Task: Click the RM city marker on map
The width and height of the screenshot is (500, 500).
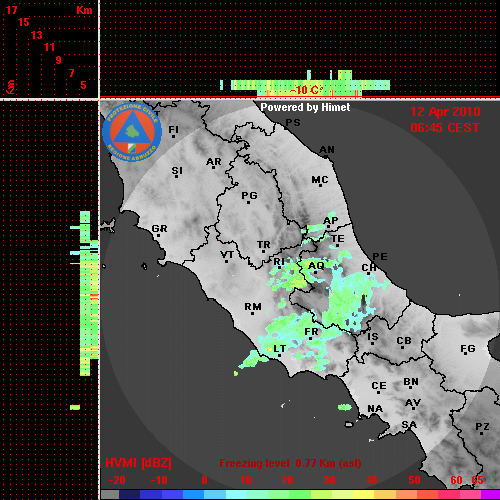Action: tap(252, 313)
